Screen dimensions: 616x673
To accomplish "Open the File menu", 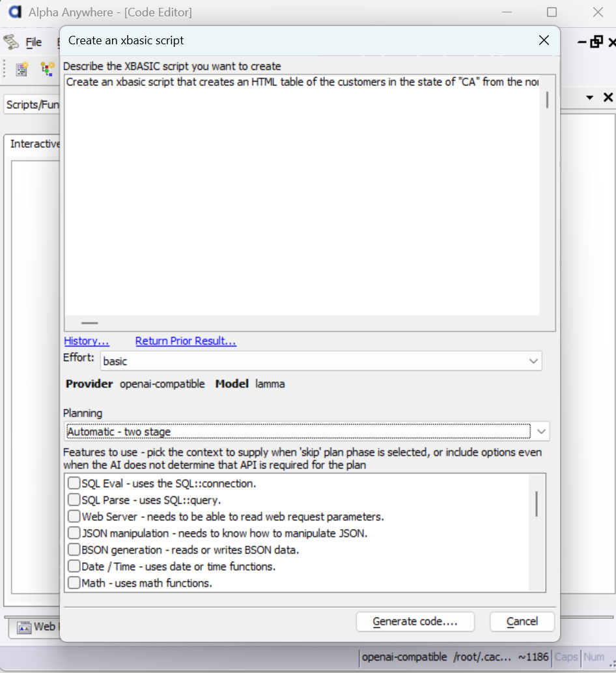I will coord(33,42).
